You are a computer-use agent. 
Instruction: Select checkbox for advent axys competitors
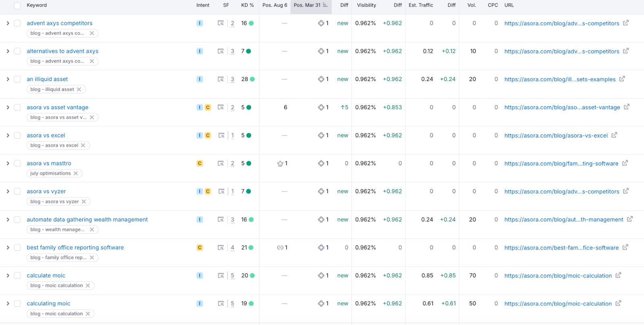click(x=17, y=23)
